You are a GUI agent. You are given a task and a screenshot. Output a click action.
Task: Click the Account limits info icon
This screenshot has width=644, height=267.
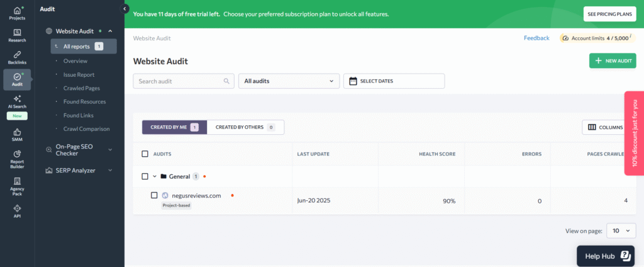pos(630,36)
